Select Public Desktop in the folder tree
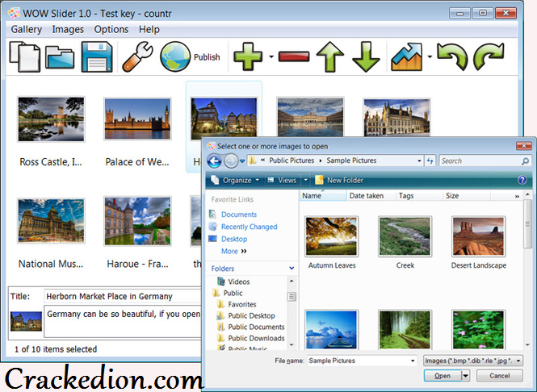 (x=251, y=315)
